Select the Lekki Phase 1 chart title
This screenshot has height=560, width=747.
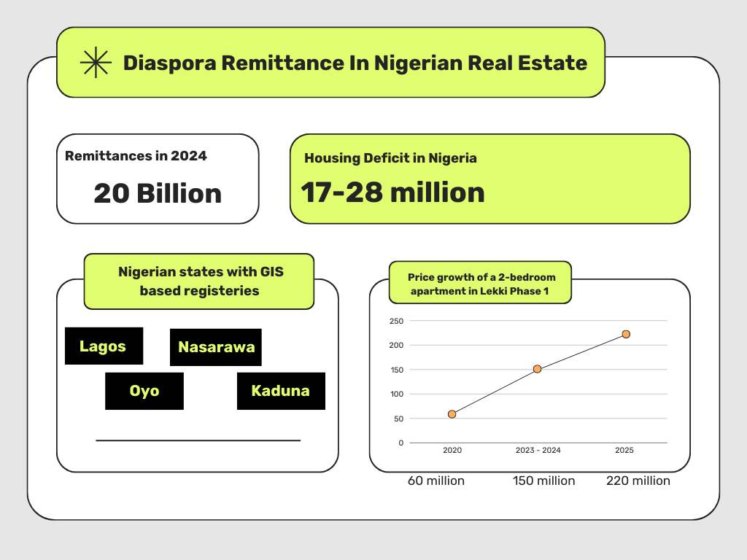pos(481,284)
